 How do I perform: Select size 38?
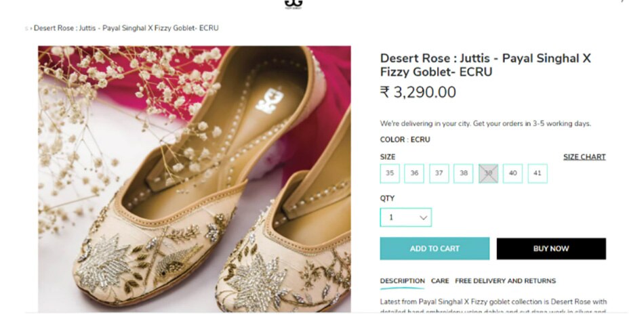pyautogui.click(x=464, y=173)
